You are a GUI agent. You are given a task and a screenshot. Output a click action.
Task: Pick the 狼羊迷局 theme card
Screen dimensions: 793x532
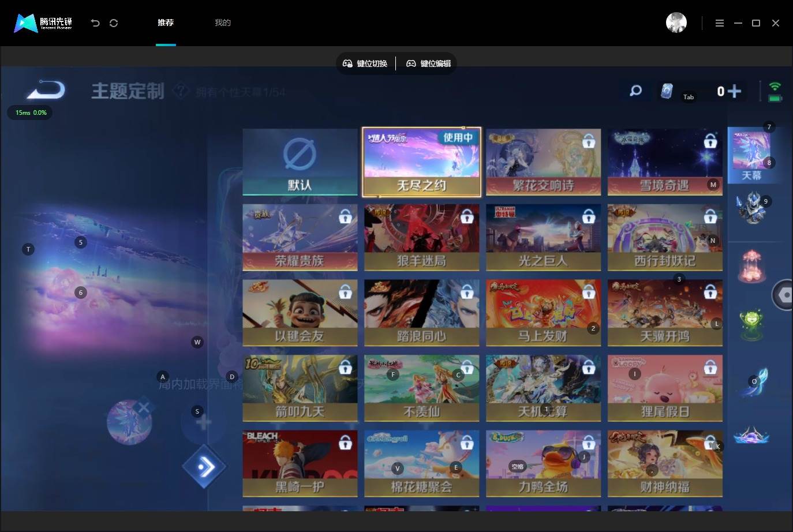(422, 237)
